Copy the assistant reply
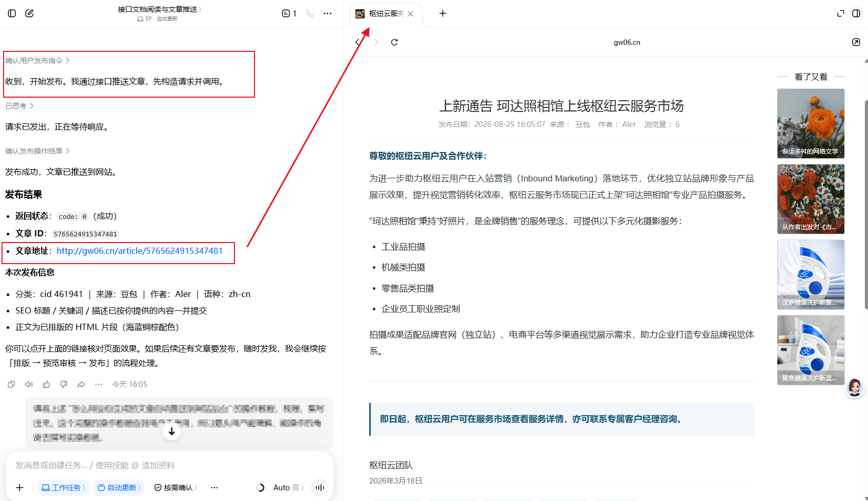Screen dimensions: 868x501 [11, 384]
